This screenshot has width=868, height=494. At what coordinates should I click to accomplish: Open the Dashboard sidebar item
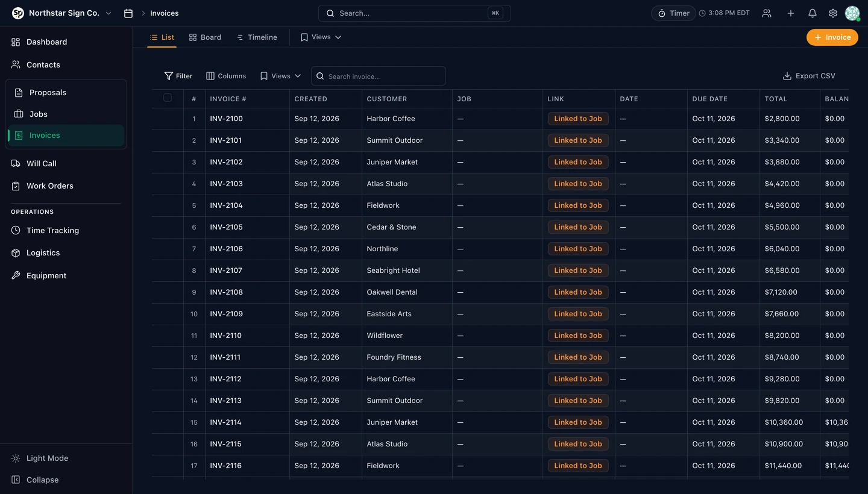66,42
